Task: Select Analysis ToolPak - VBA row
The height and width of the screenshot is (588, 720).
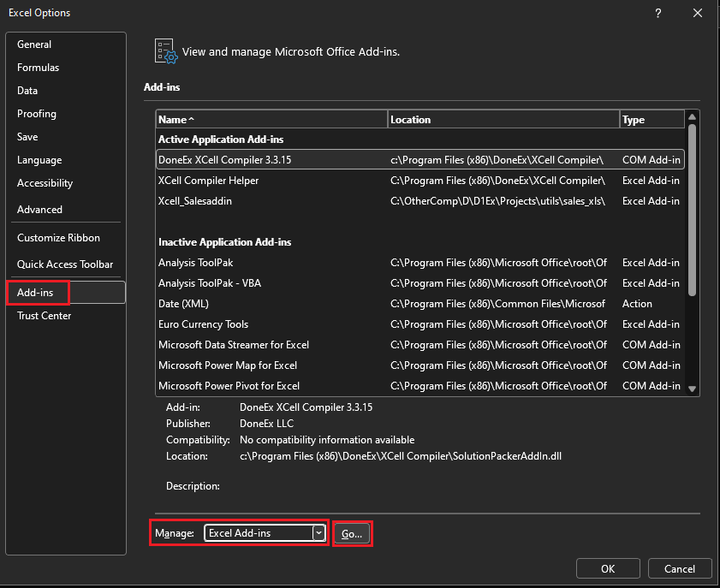Action: point(420,283)
